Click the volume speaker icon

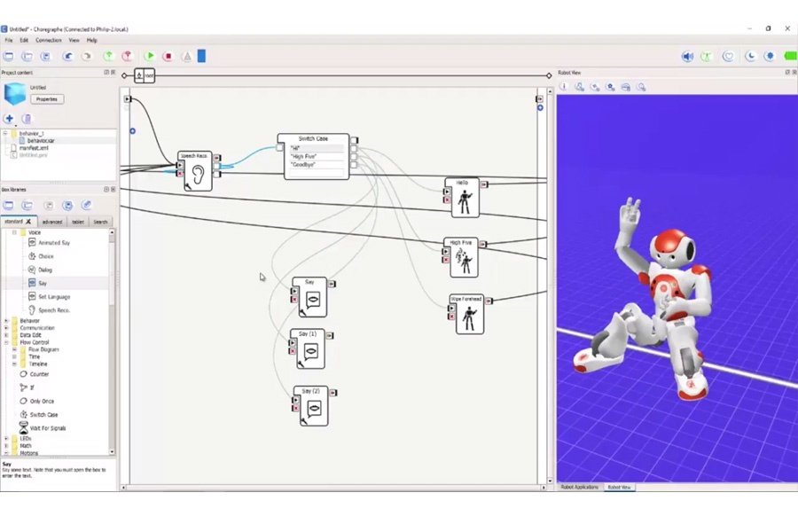point(687,56)
